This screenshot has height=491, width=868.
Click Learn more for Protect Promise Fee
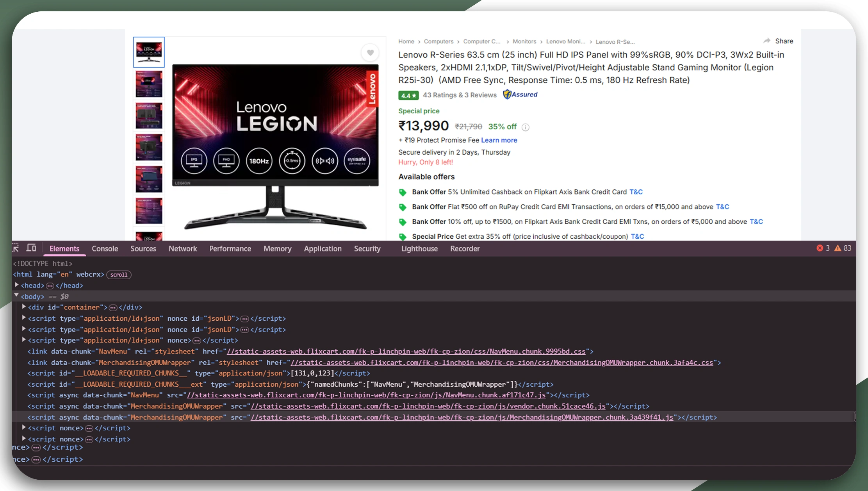pyautogui.click(x=499, y=140)
